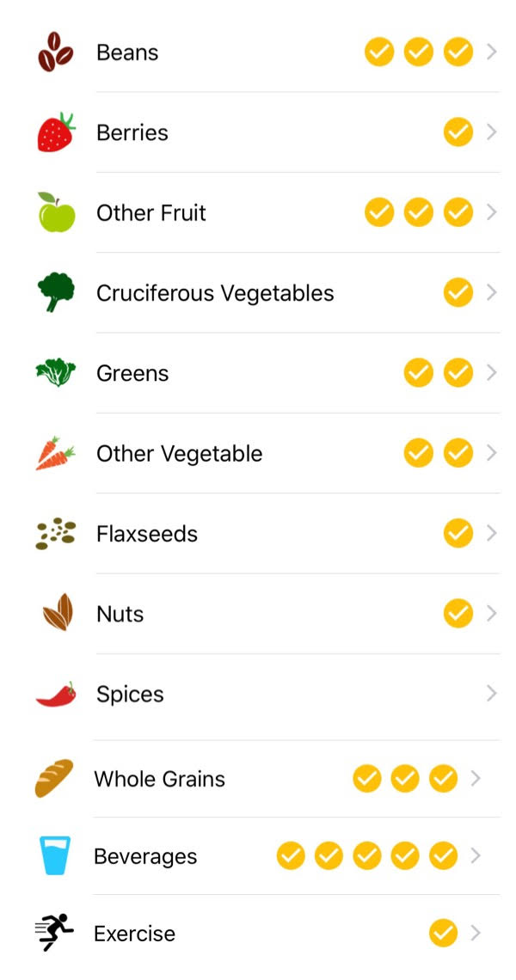The width and height of the screenshot is (516, 980).
Task: Uncheck the Nuts serving checkmark
Action: point(458,613)
